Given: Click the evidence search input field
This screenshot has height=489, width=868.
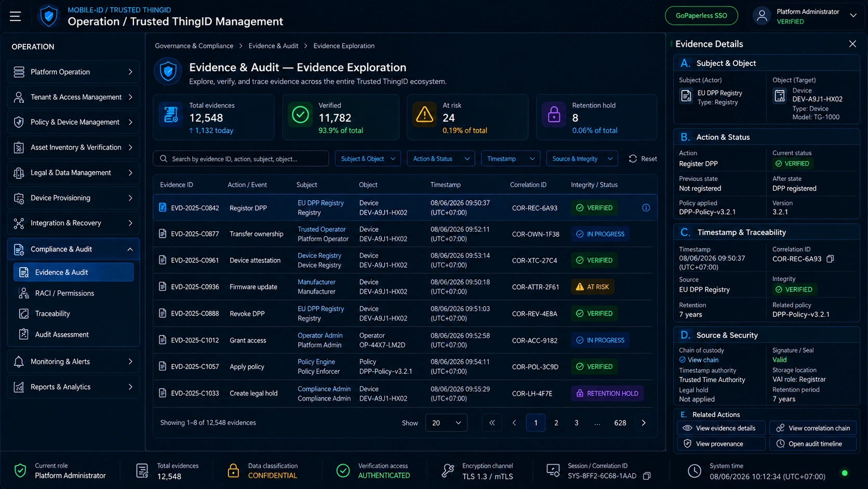Looking at the screenshot, I should tap(241, 158).
